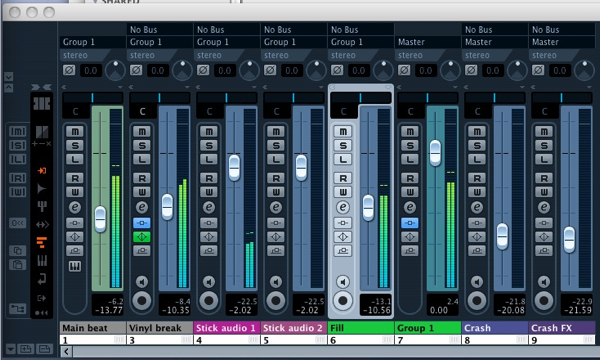This screenshot has height=360, width=600.
Task: Toggle Write automation on Fill channel
Action: coord(343,192)
